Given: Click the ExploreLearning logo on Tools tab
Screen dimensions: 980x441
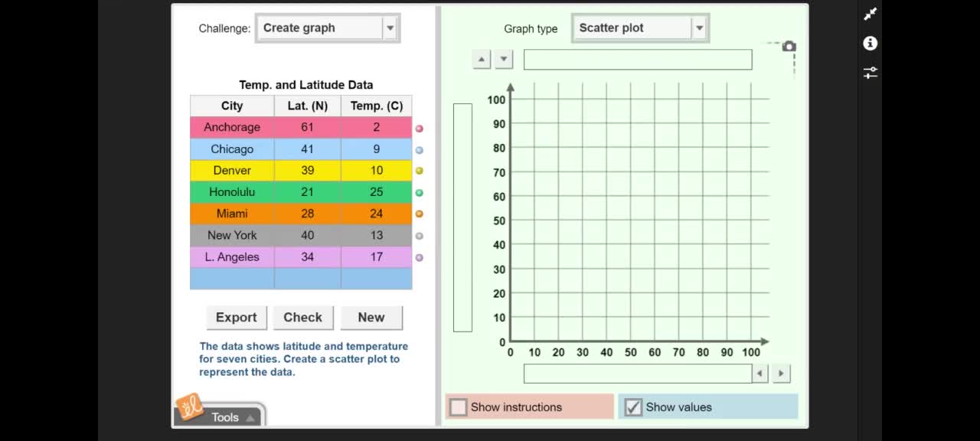Looking at the screenshot, I should [189, 407].
